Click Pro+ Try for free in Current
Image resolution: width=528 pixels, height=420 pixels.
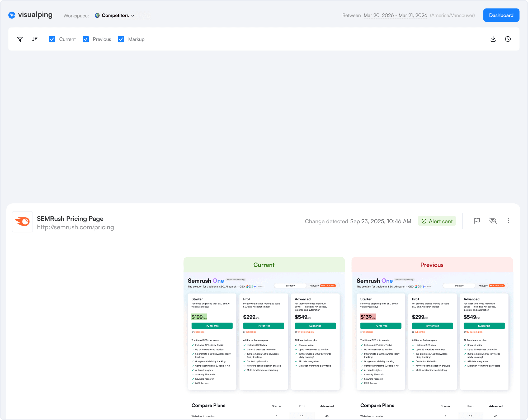(264, 326)
